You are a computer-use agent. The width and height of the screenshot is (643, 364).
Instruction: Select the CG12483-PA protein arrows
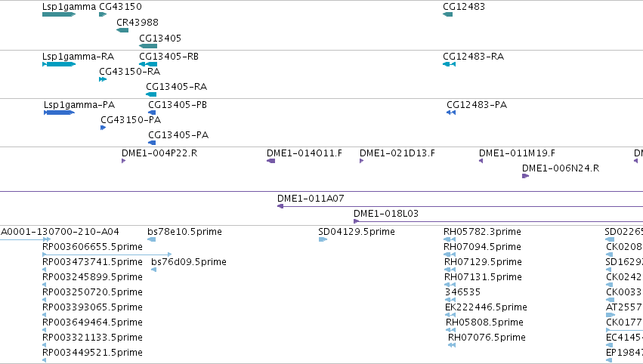click(x=451, y=113)
